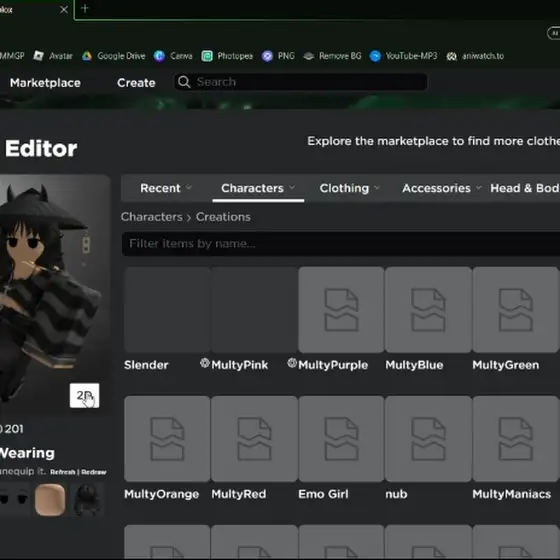Select the MultyOrange character thumbnail
This screenshot has width=560, height=560.
167,439
